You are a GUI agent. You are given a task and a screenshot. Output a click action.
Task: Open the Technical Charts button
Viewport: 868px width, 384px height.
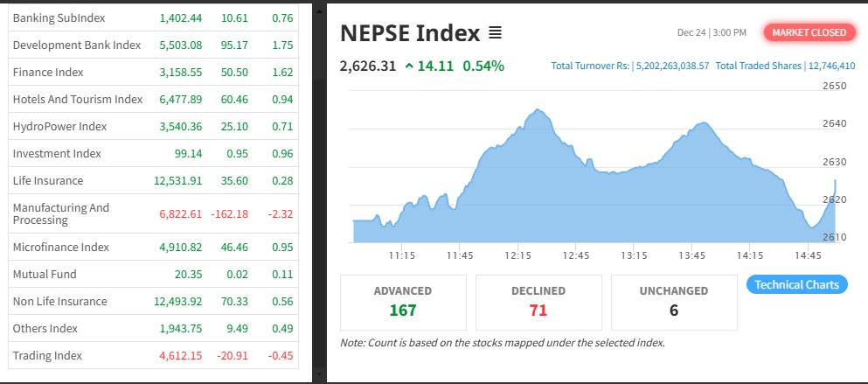pos(796,284)
